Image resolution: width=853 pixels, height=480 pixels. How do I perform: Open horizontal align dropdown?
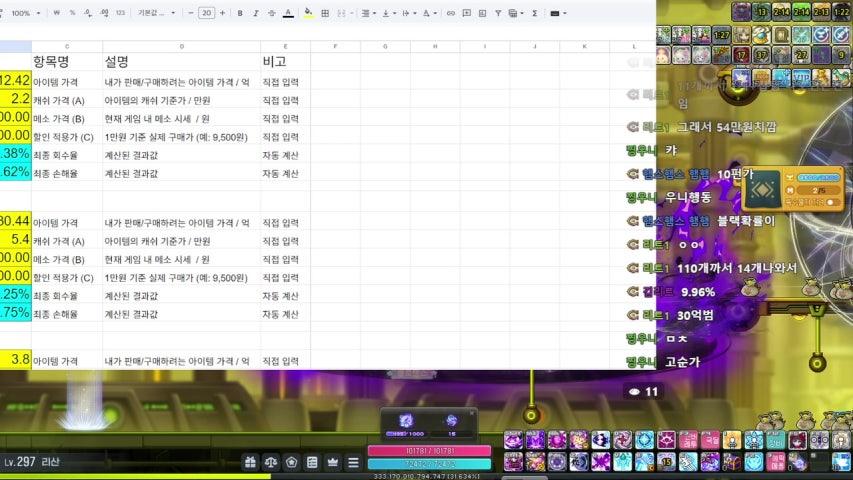tap(368, 13)
